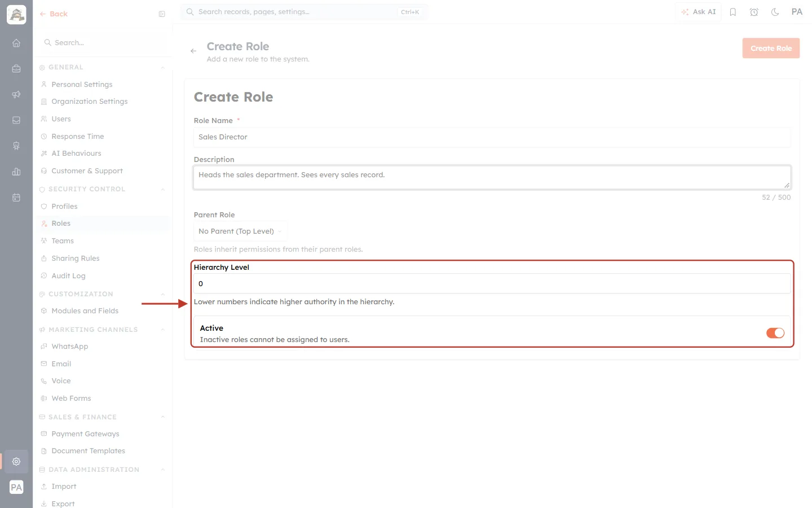Open the Roles settings page
This screenshot has height=508, width=812.
(x=103, y=224)
